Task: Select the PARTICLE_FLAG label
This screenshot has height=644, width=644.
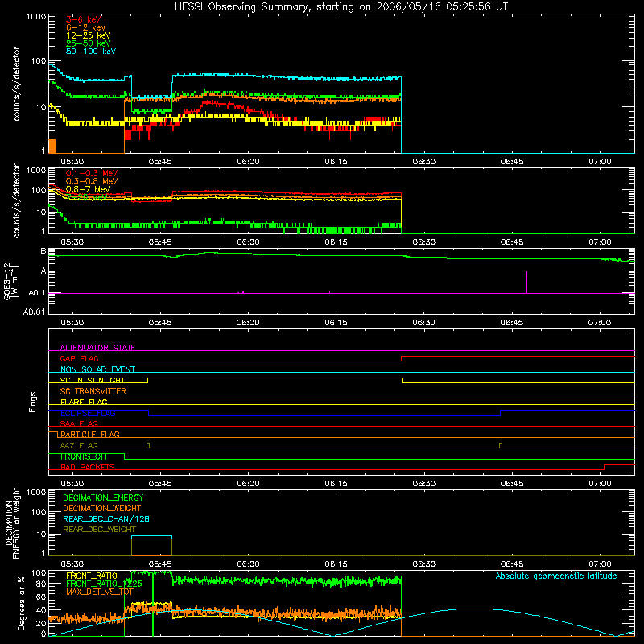Action: tap(90, 434)
